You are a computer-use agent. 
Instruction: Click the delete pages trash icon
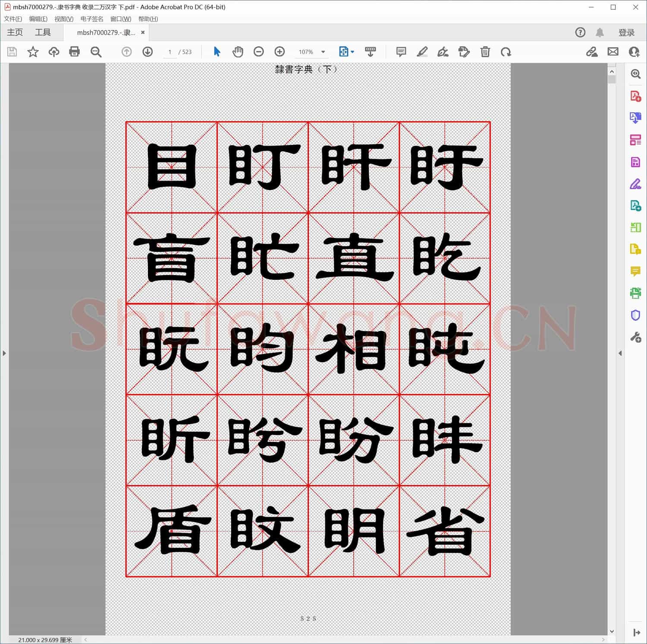coord(485,51)
